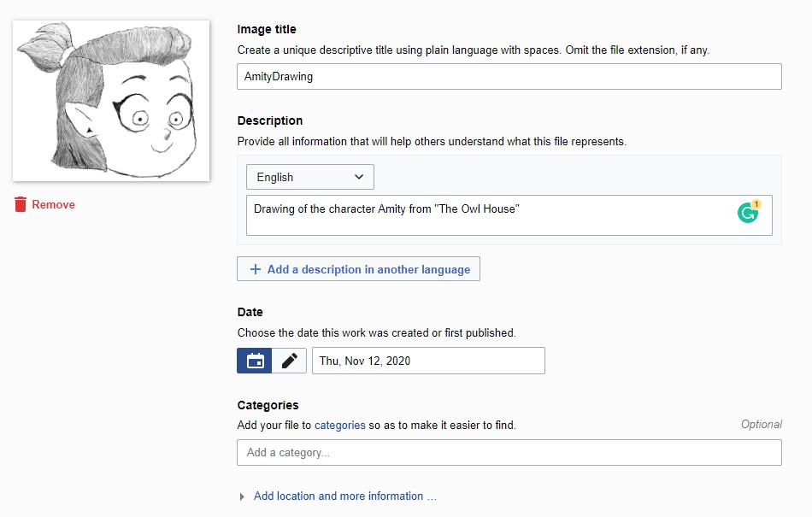Click the language dropdown chevron arrow

(359, 177)
